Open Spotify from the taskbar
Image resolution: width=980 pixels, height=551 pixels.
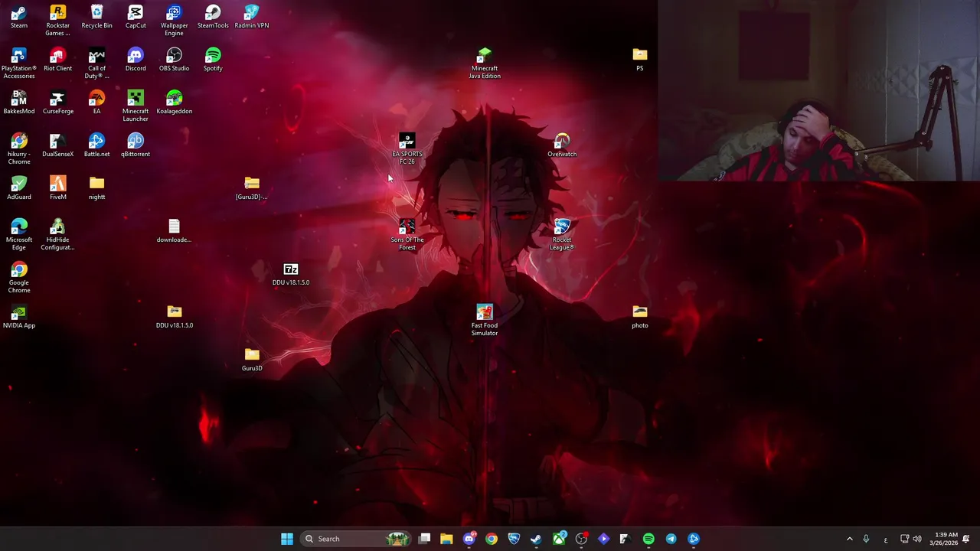pos(648,539)
